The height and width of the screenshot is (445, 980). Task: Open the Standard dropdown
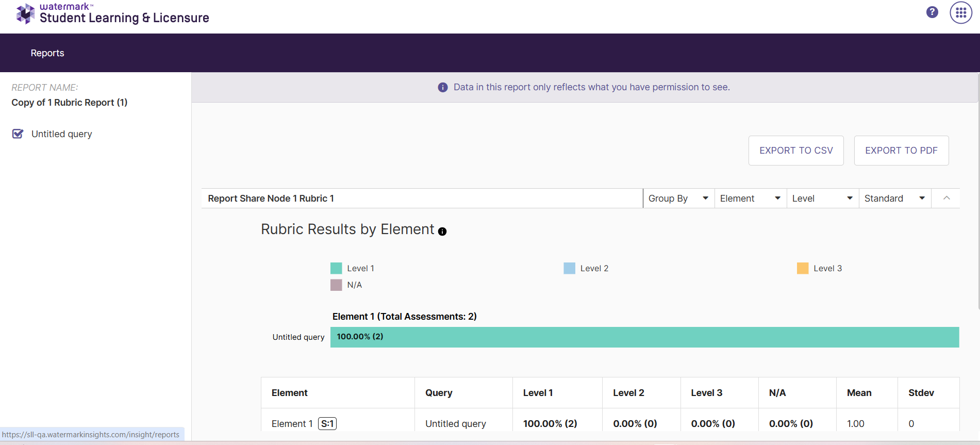tap(895, 199)
